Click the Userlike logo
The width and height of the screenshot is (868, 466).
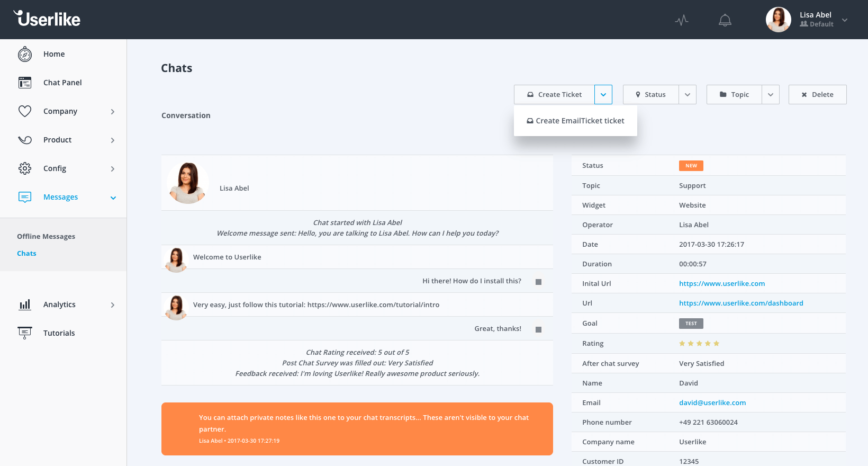click(x=47, y=19)
